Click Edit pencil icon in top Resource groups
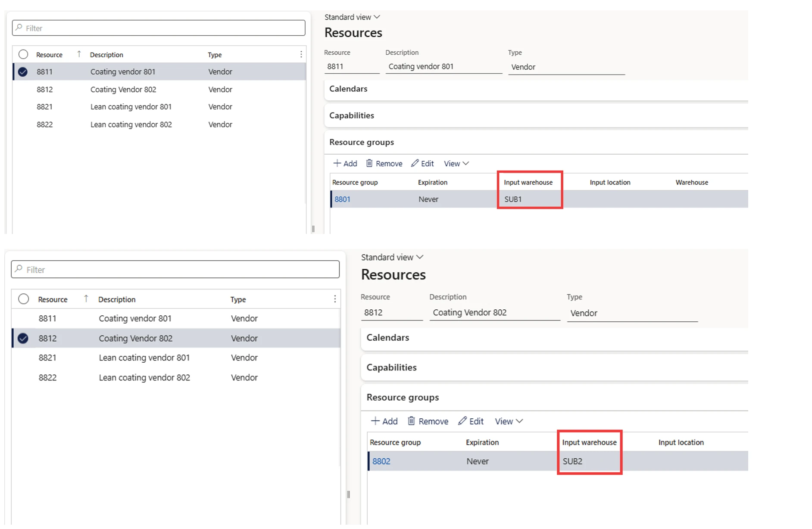Screen dimensions: 812x529 pyautogui.click(x=415, y=163)
